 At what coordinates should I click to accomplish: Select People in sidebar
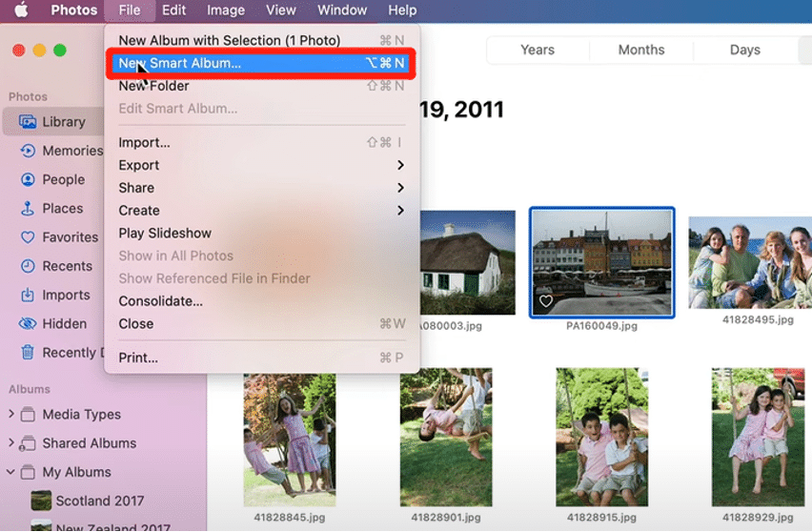pyautogui.click(x=54, y=180)
